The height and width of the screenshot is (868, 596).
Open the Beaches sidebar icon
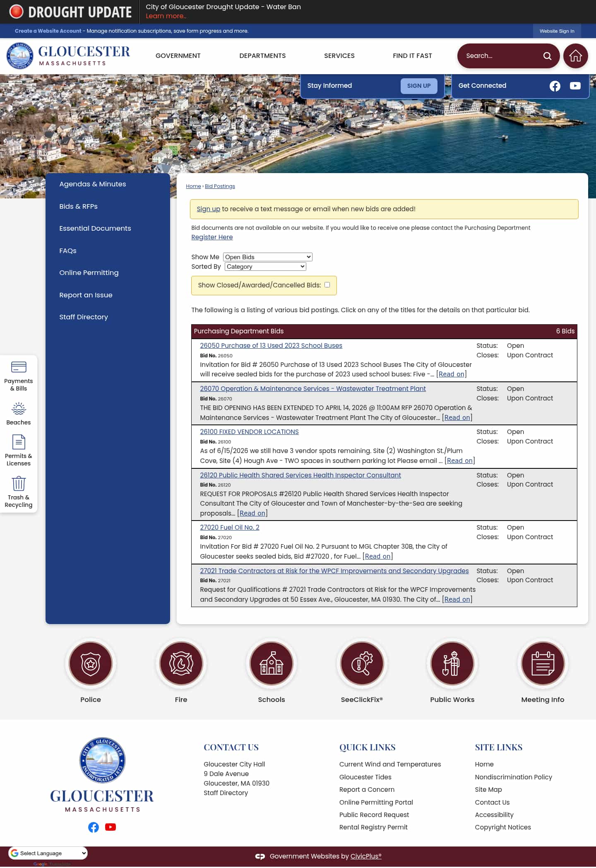(x=19, y=414)
